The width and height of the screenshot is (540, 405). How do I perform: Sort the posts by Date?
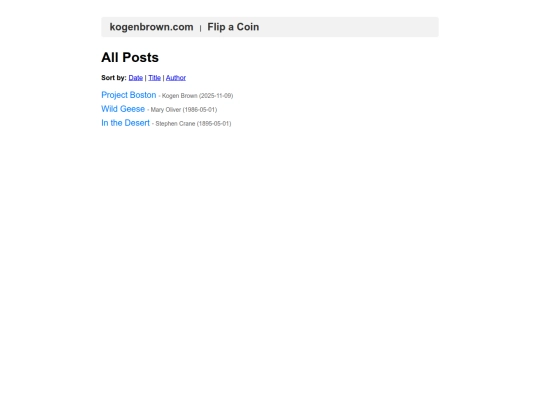coord(136,78)
